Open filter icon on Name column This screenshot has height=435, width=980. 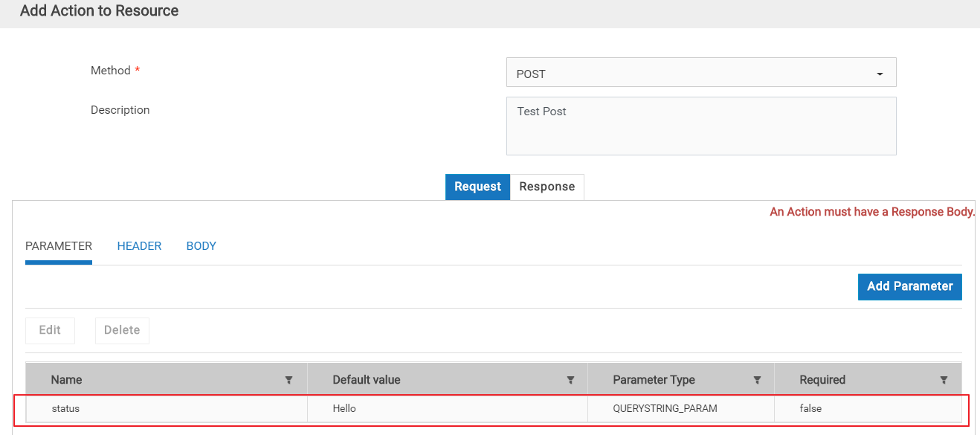click(x=288, y=380)
